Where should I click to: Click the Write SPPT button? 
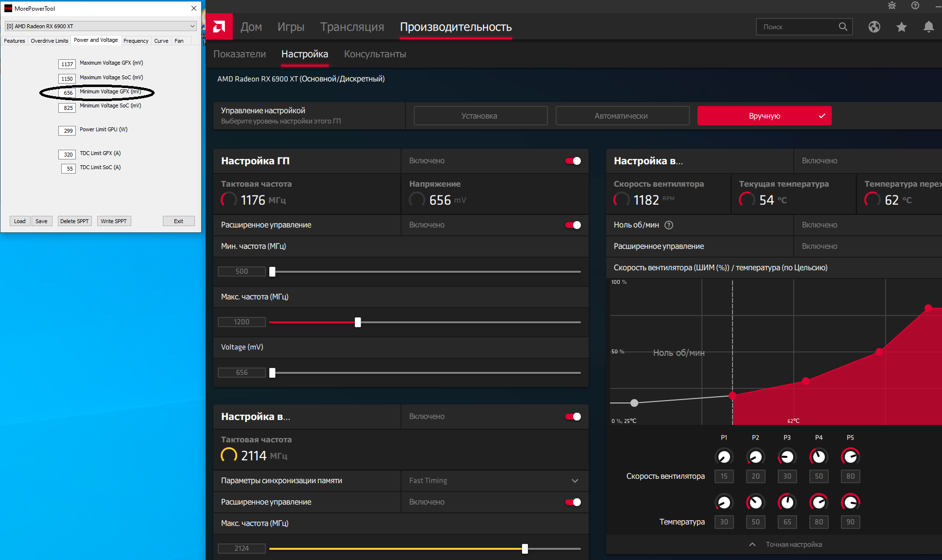point(114,221)
